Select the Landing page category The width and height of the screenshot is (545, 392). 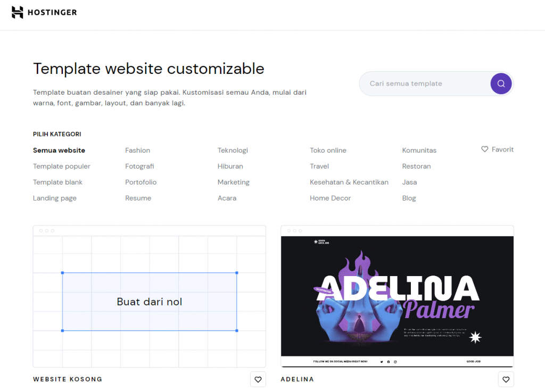(55, 198)
